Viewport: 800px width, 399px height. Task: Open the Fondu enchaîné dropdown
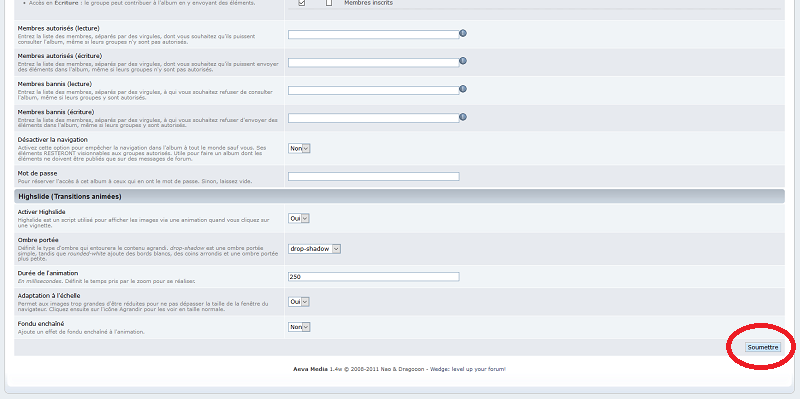tap(299, 327)
